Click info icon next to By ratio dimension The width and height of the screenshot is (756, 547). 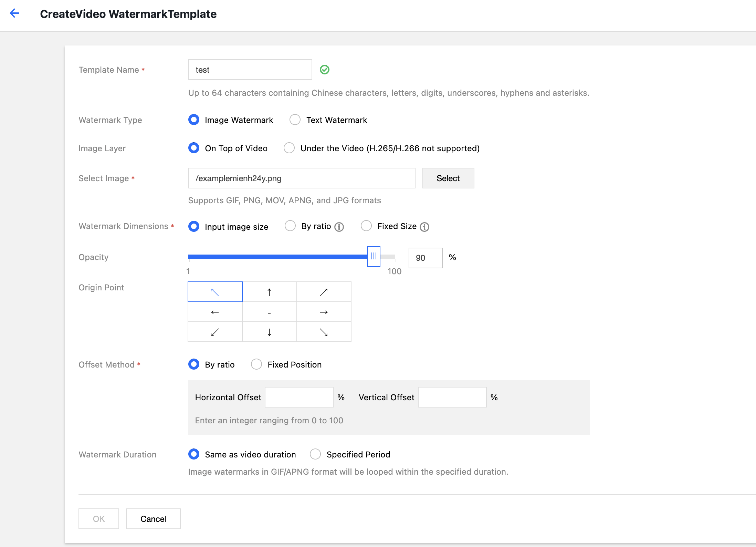[x=339, y=227]
